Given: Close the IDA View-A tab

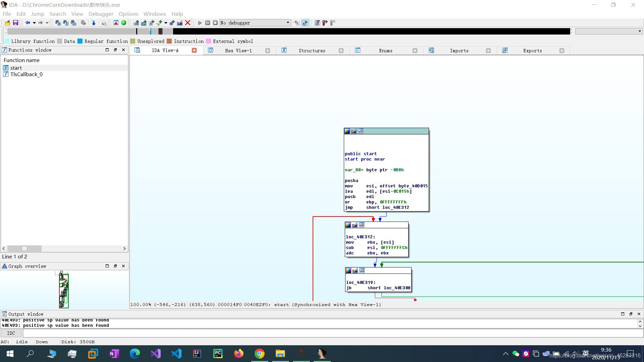Looking at the screenshot, I should 194,50.
